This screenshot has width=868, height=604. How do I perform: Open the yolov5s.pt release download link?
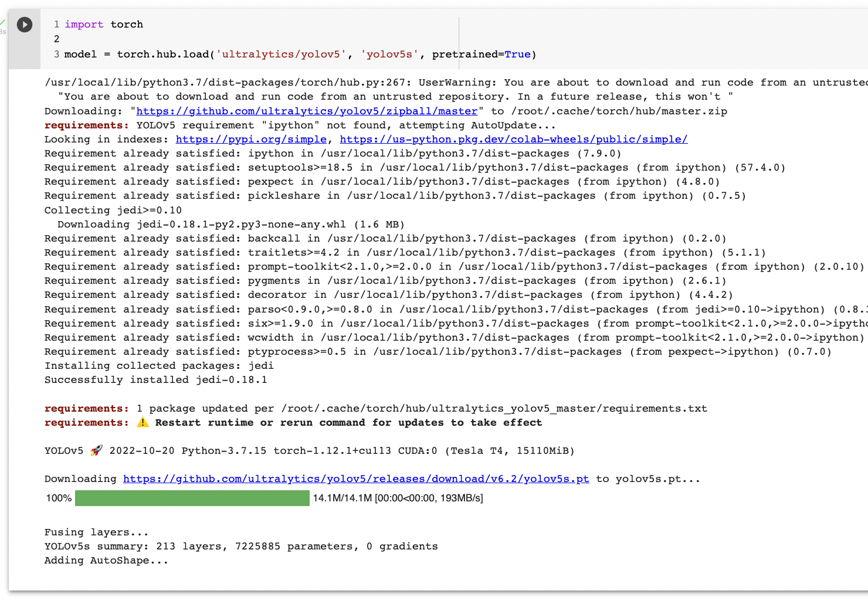click(x=355, y=479)
